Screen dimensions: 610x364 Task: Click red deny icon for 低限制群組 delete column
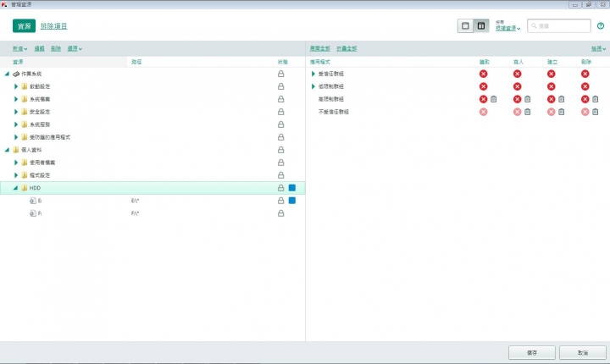coord(585,86)
